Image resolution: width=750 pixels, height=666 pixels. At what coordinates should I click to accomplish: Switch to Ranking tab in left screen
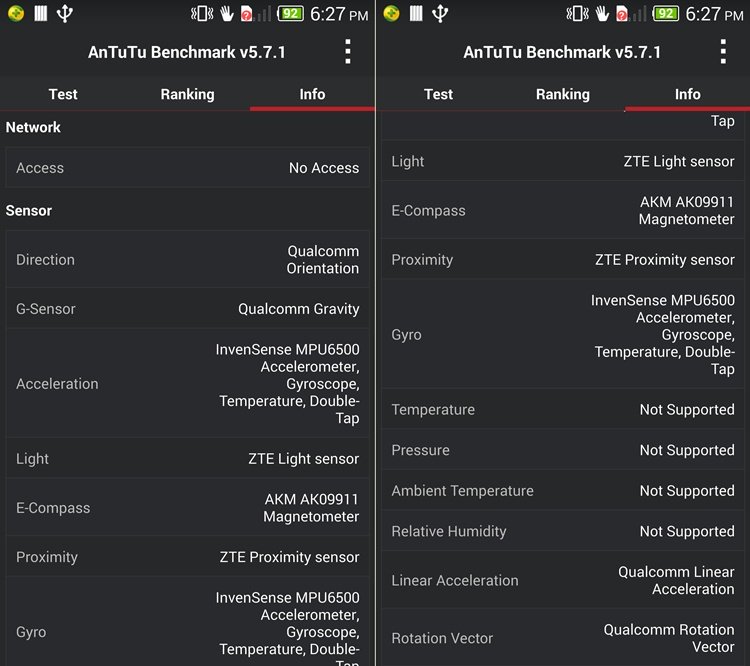[187, 94]
